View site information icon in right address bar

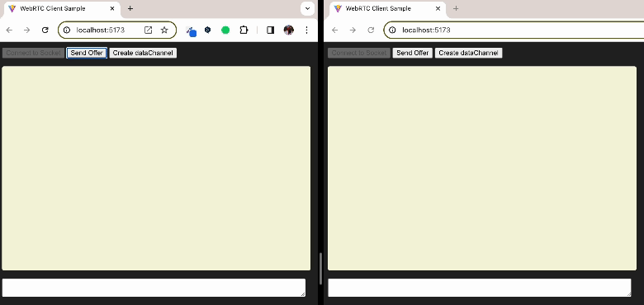392,30
